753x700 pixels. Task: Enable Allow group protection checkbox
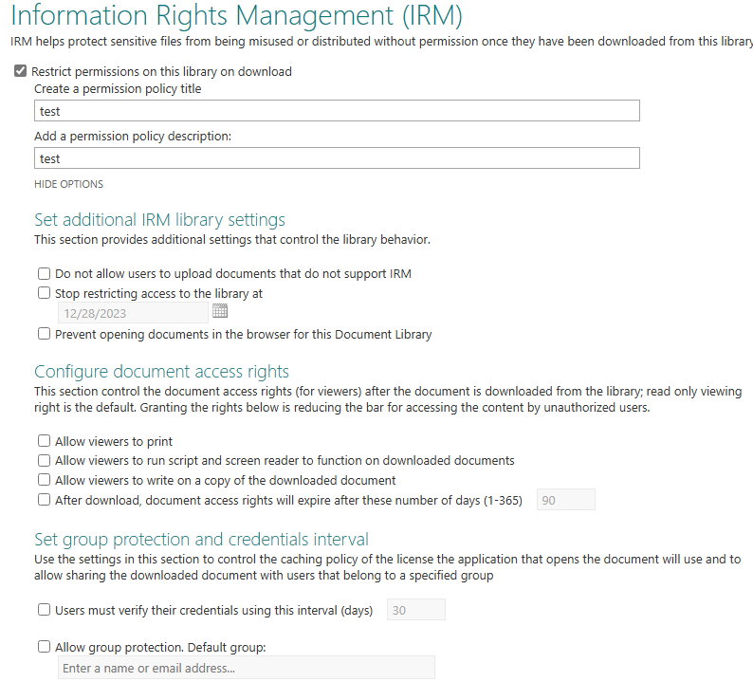[45, 647]
